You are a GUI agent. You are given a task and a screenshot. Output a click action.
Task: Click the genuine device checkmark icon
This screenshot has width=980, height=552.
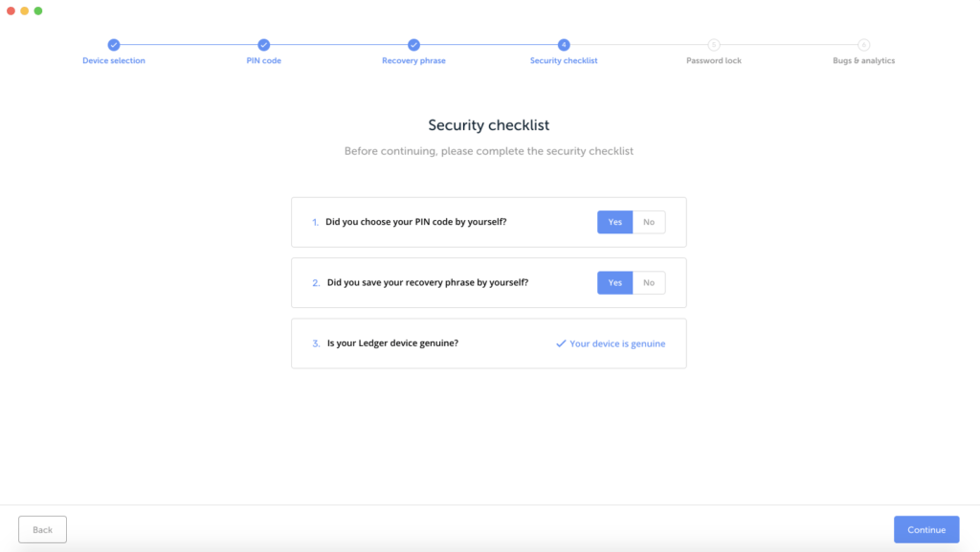[x=561, y=343]
